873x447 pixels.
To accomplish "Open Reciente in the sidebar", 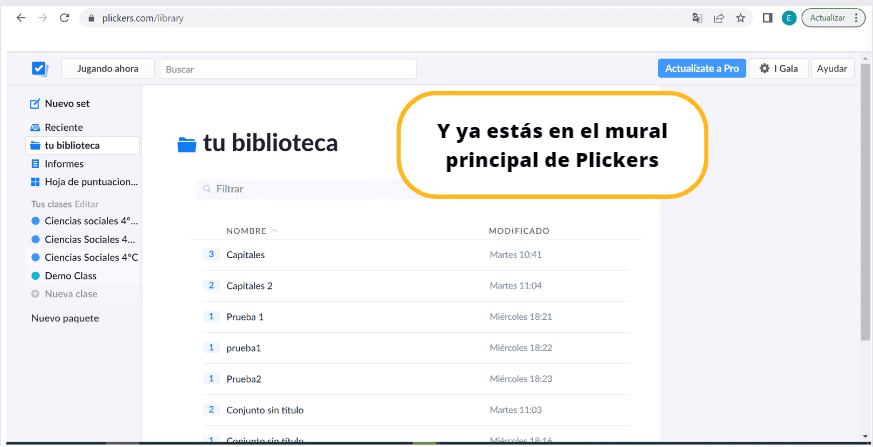I will pyautogui.click(x=63, y=127).
